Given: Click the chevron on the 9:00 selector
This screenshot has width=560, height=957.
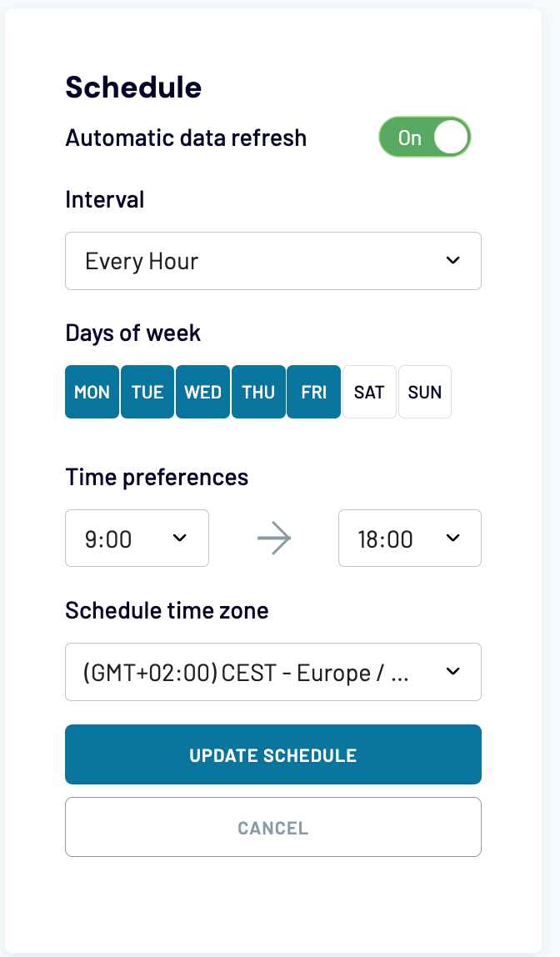Looking at the screenshot, I should click(179, 538).
